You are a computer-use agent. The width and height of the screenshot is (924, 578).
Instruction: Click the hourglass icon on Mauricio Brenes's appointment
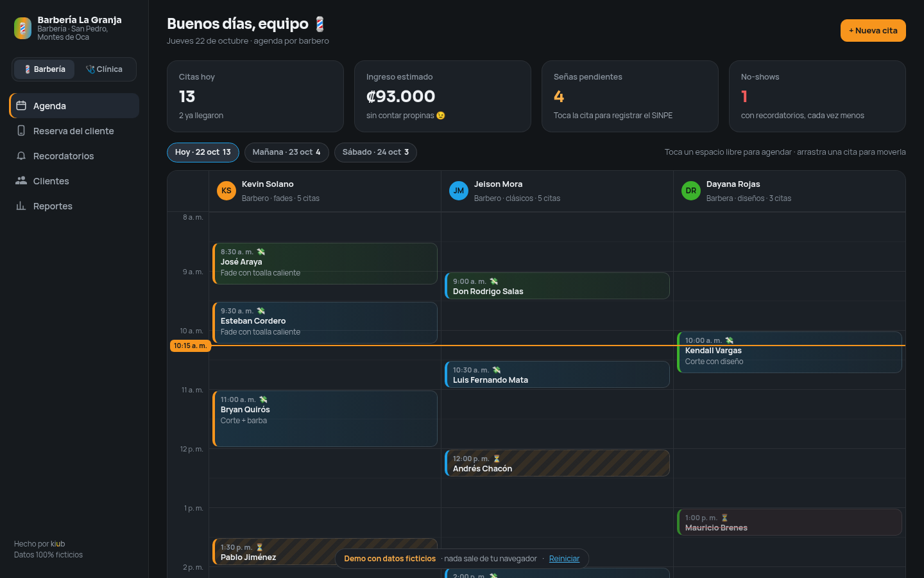point(724,518)
